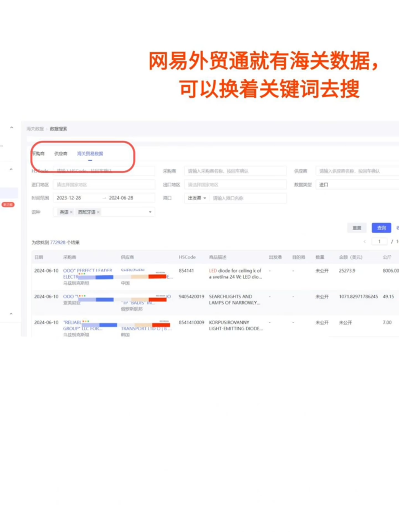Click the HSCode column header
Image resolution: width=399 pixels, height=532 pixels.
point(187,257)
